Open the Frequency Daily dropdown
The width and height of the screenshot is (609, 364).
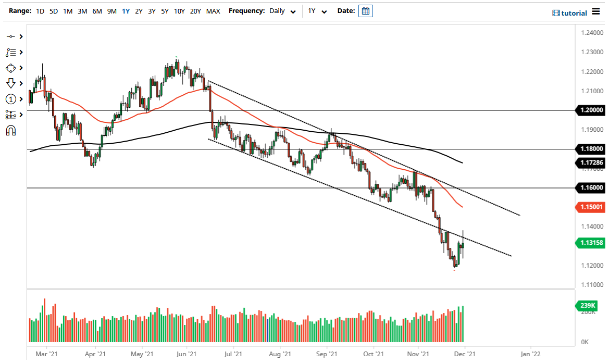pyautogui.click(x=281, y=11)
